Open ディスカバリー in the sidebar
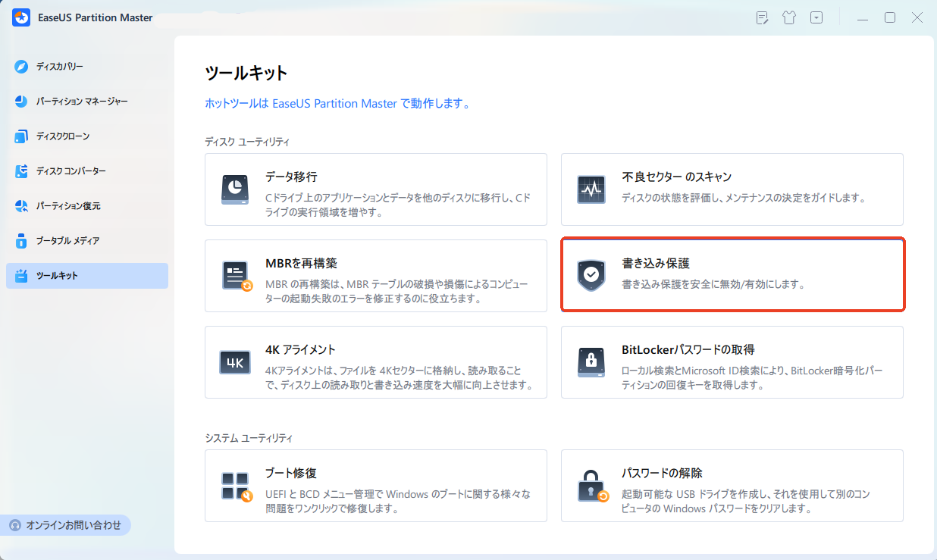The height and width of the screenshot is (560, 937). [60, 67]
